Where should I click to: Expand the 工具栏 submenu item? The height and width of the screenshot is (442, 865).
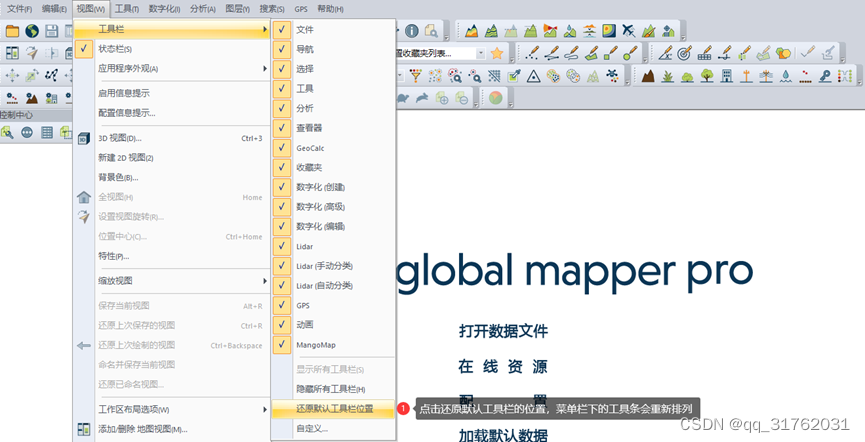171,29
